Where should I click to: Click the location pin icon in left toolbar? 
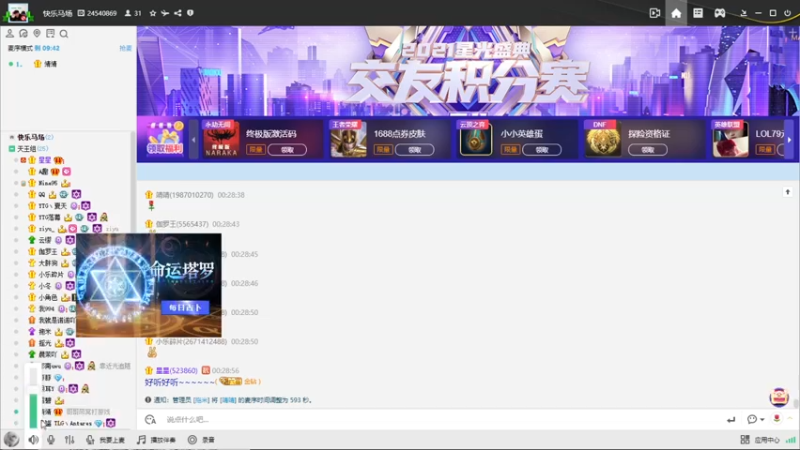[37, 34]
